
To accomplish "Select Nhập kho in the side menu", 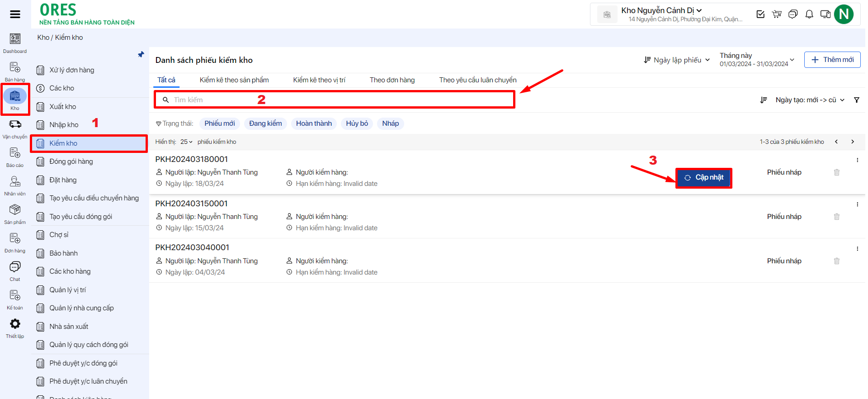I will tap(64, 125).
